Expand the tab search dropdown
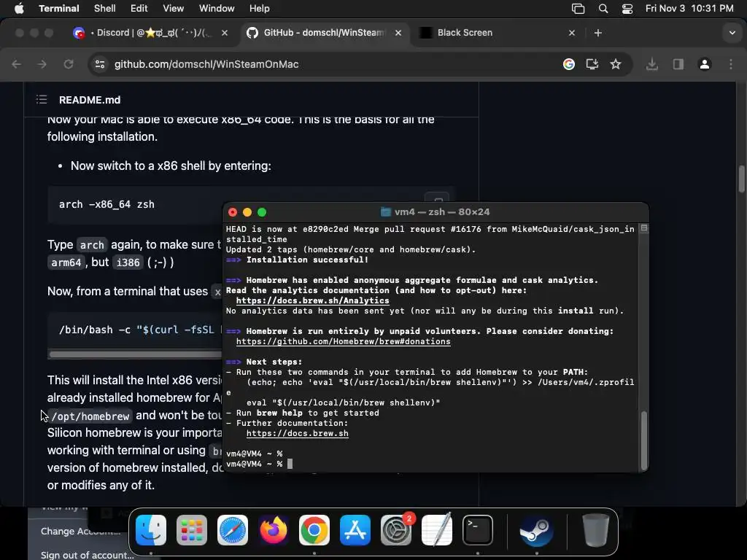747x560 pixels. (732, 33)
